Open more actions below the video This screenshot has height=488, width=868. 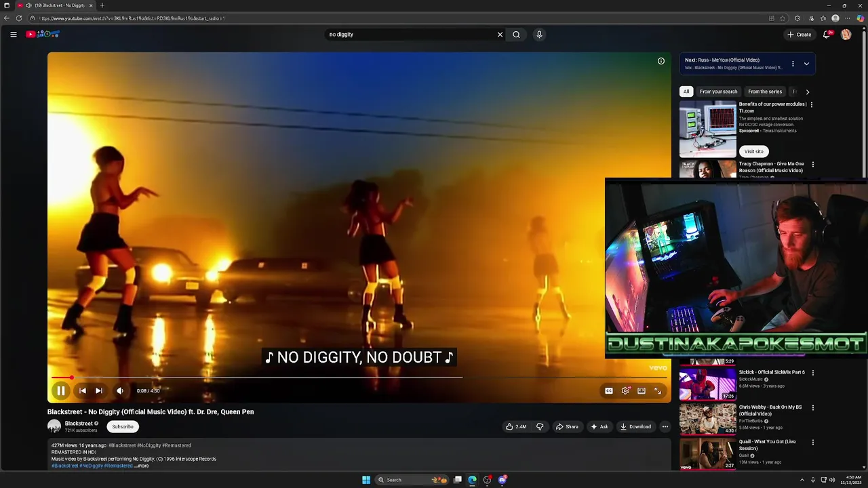click(x=665, y=426)
